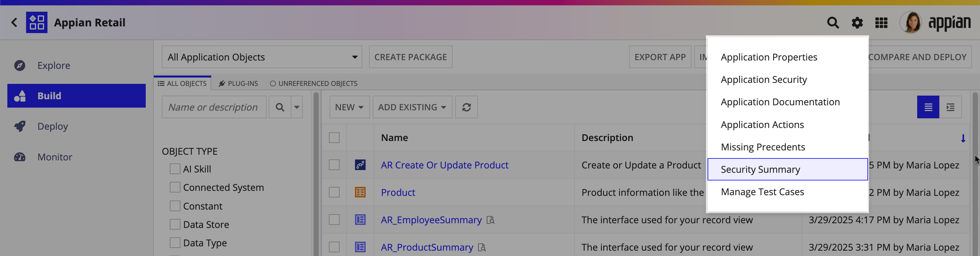
Task: Check the Connected System filter
Action: point(175,187)
